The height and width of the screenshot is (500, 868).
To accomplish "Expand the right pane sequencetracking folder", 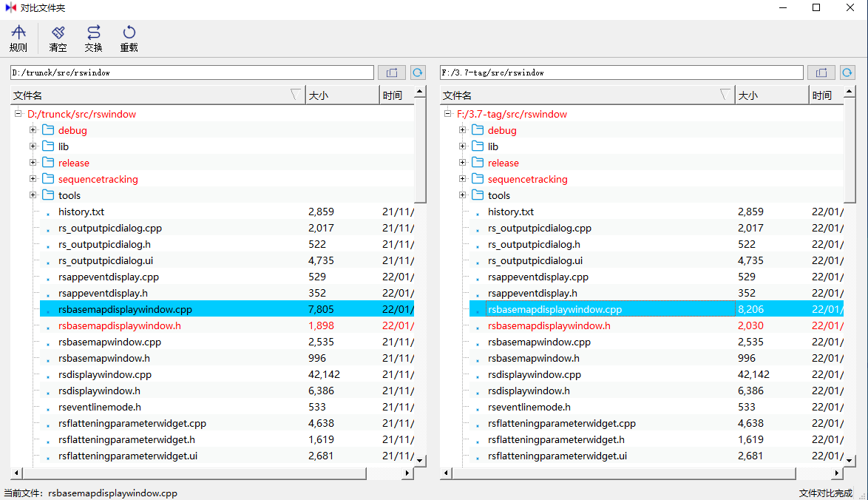I will click(x=463, y=179).
